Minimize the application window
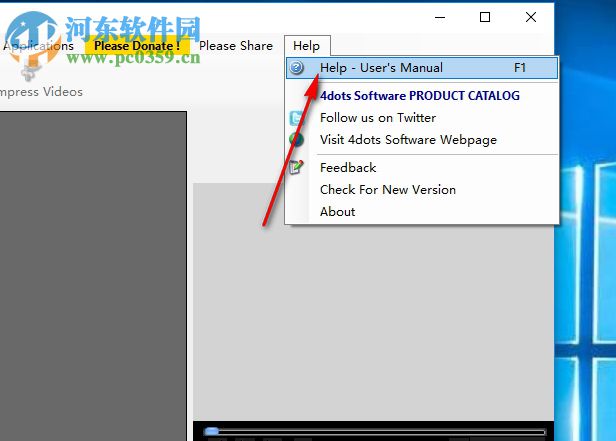Image resolution: width=616 pixels, height=441 pixels. [x=440, y=17]
